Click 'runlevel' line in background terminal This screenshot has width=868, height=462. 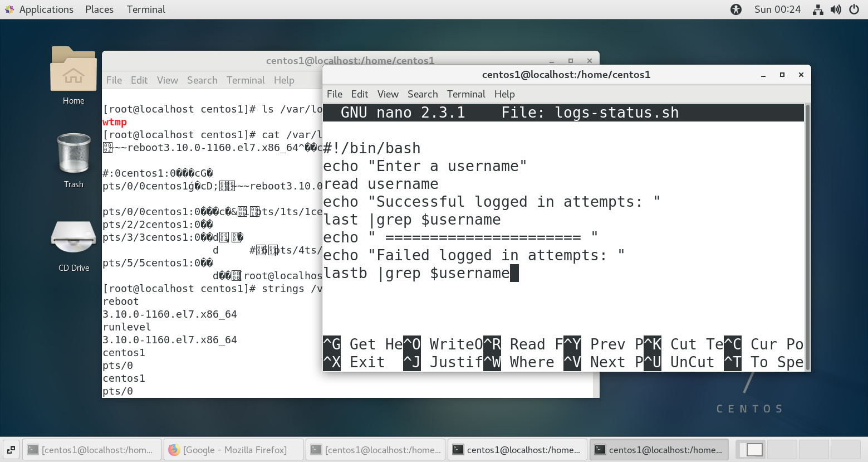click(x=127, y=327)
